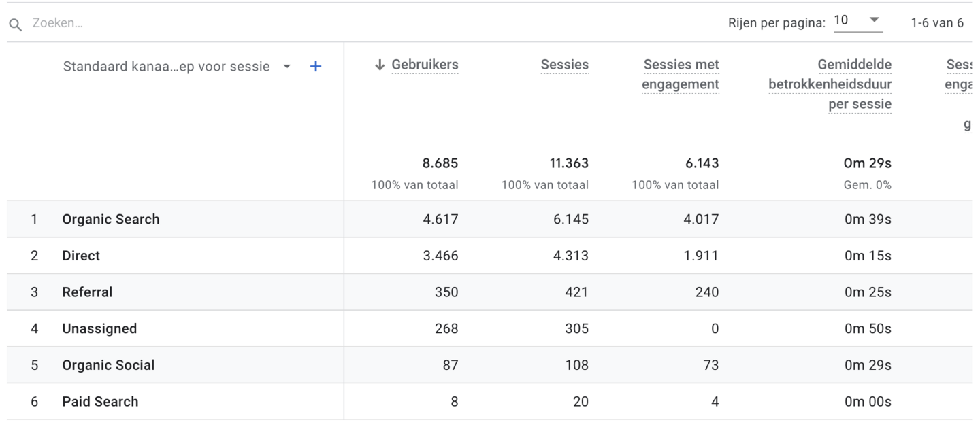Viewport: 980px width, 427px height.
Task: Click the plus icon to add dimension
Action: (x=316, y=67)
